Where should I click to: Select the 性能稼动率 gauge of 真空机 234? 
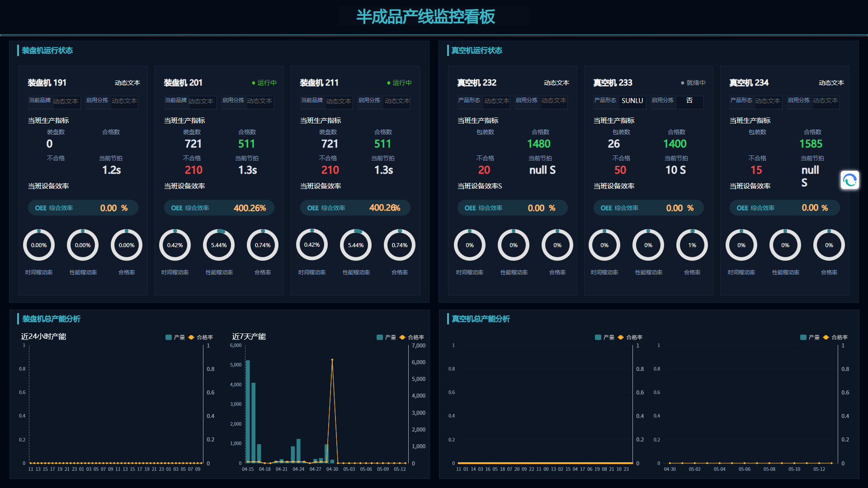point(785,245)
